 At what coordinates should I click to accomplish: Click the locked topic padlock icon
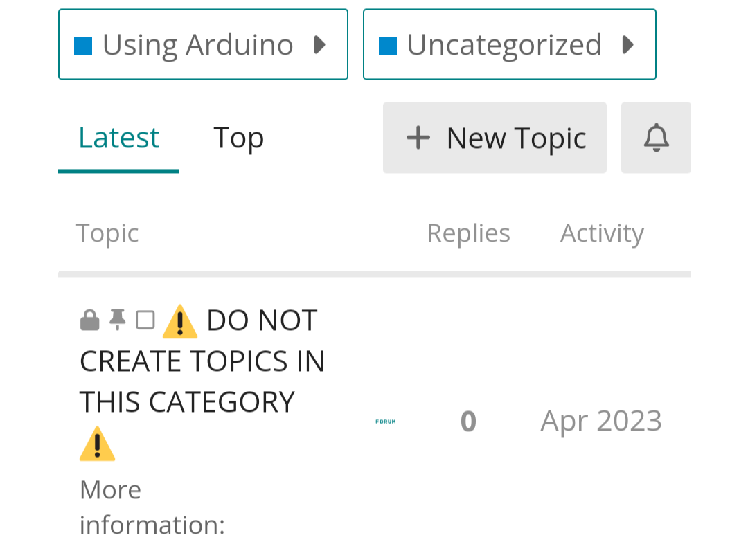point(90,320)
